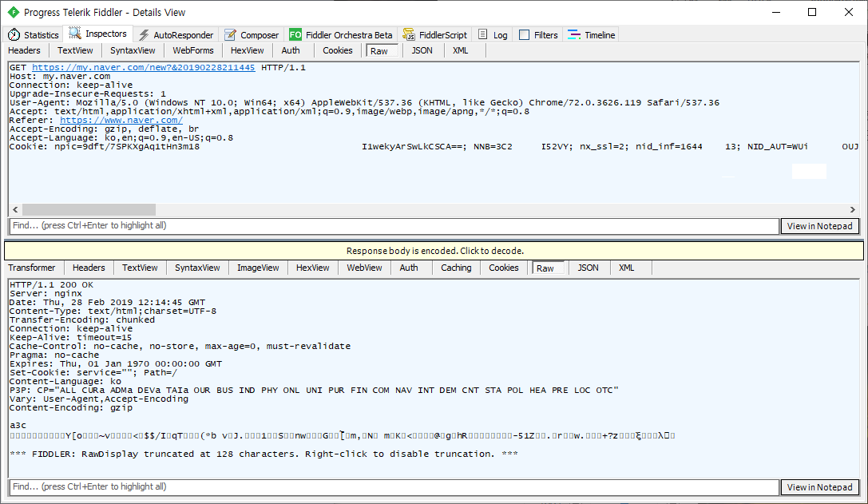
Task: Select response JSON tab
Action: pyautogui.click(x=588, y=268)
